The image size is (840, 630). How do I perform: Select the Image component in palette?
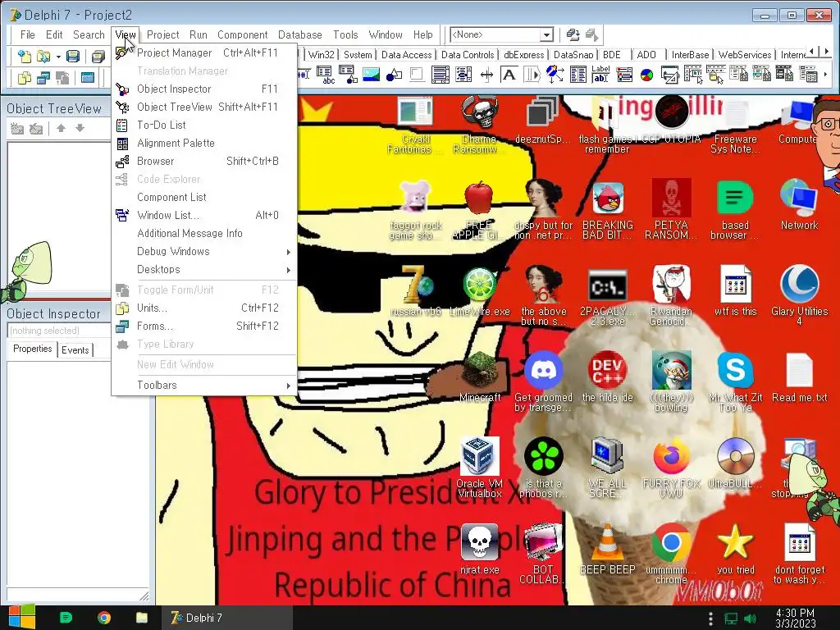click(371, 75)
